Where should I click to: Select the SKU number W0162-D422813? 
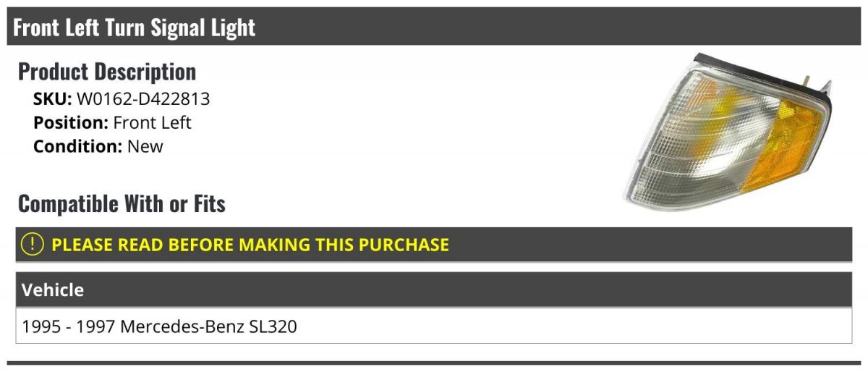pyautogui.click(x=143, y=99)
